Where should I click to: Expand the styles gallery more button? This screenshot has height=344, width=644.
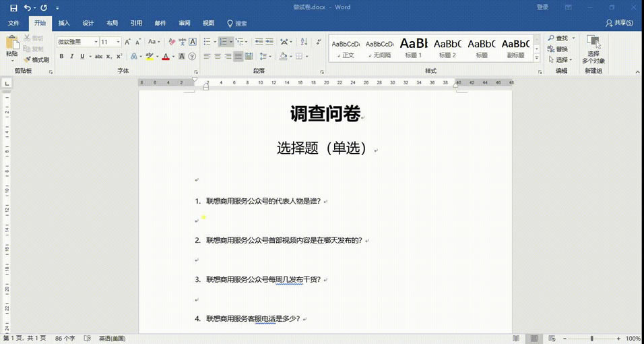[x=536, y=58]
